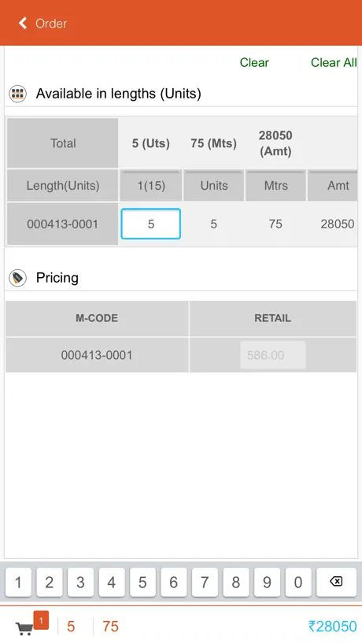Tap keypad digit 8
Viewport: 362px width, 644px height.
[x=235, y=582]
